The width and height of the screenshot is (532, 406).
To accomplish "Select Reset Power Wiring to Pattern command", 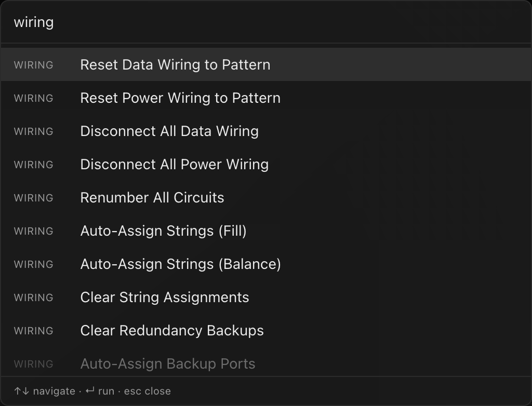I will coord(266,98).
